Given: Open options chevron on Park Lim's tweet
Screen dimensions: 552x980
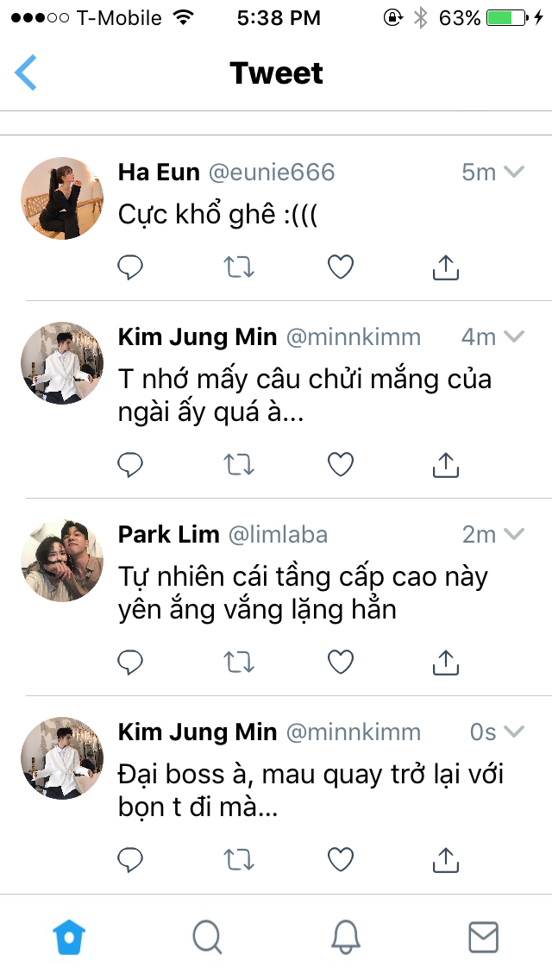Looking at the screenshot, I should coord(514,534).
